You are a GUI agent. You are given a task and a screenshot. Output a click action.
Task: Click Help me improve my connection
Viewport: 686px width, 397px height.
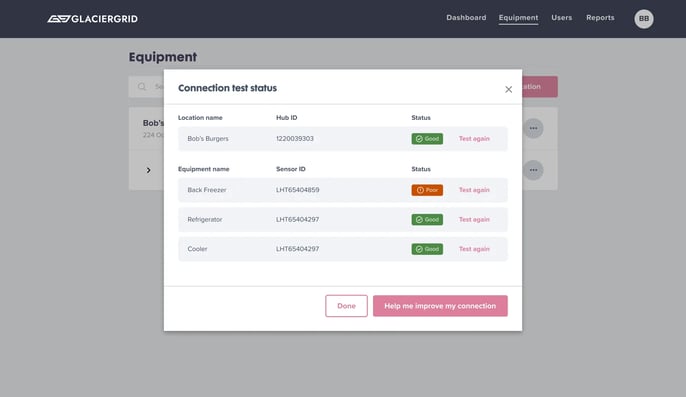coord(440,306)
